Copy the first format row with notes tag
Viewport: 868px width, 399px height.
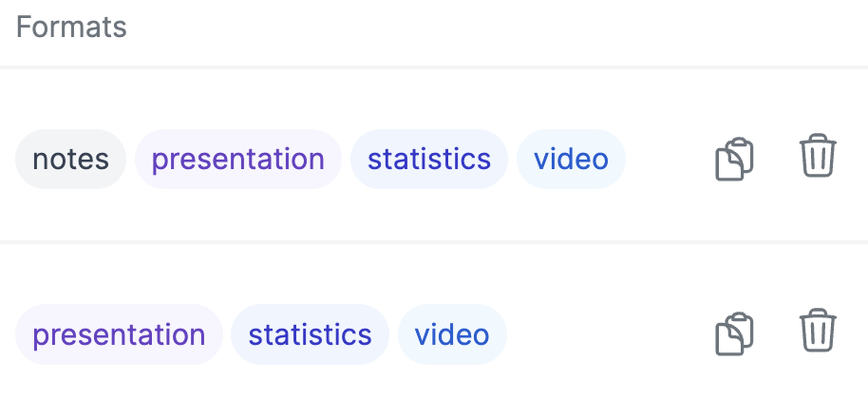point(733,159)
